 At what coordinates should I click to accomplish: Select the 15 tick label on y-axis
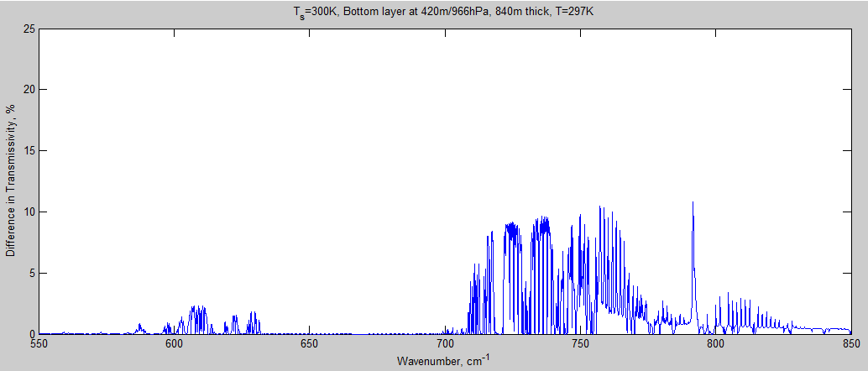[x=29, y=151]
